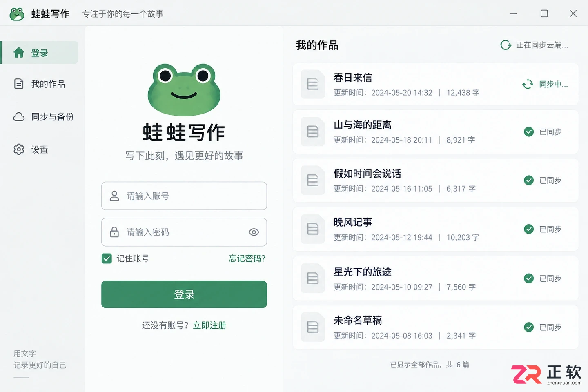Open the 忘记密码? link

(x=247, y=258)
